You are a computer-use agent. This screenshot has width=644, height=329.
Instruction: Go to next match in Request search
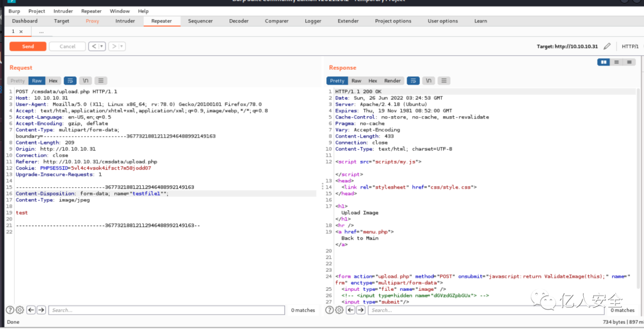41,310
